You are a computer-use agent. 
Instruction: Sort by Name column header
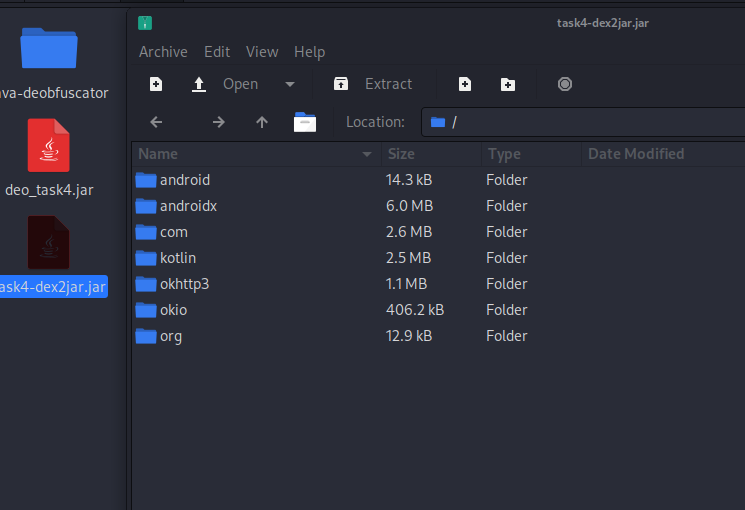(x=257, y=154)
